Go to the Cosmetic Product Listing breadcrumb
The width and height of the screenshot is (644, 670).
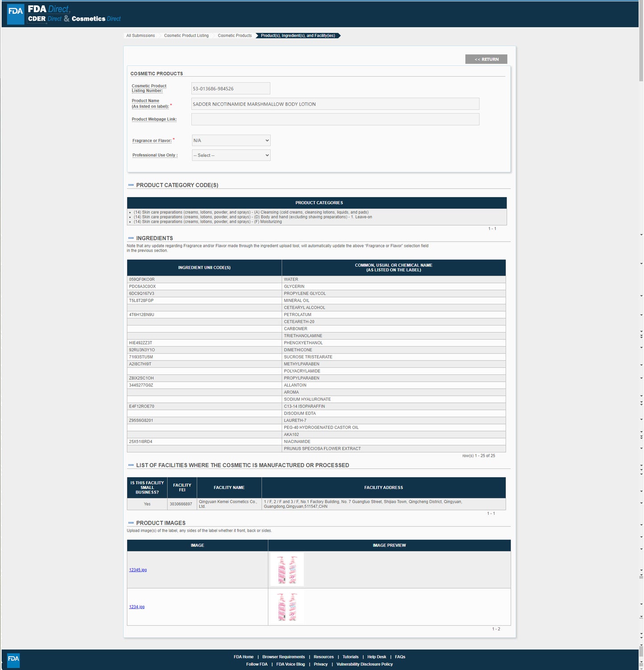[186, 36]
